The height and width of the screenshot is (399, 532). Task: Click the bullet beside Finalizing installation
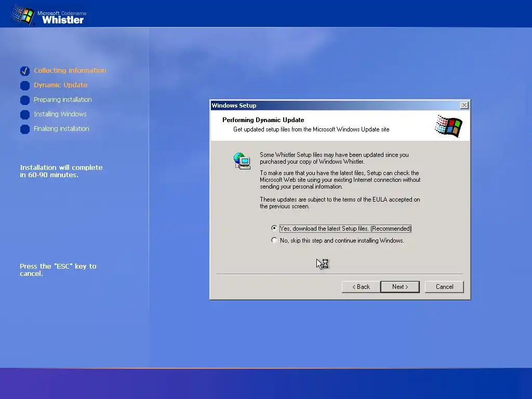click(25, 129)
